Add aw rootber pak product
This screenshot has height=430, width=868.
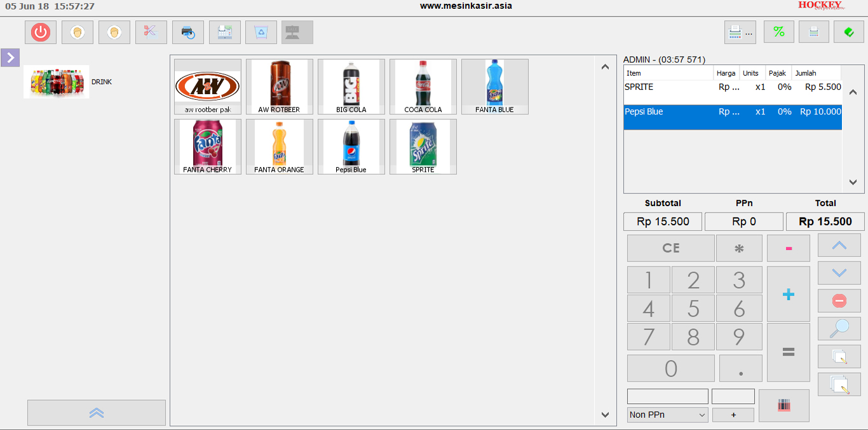tap(208, 87)
